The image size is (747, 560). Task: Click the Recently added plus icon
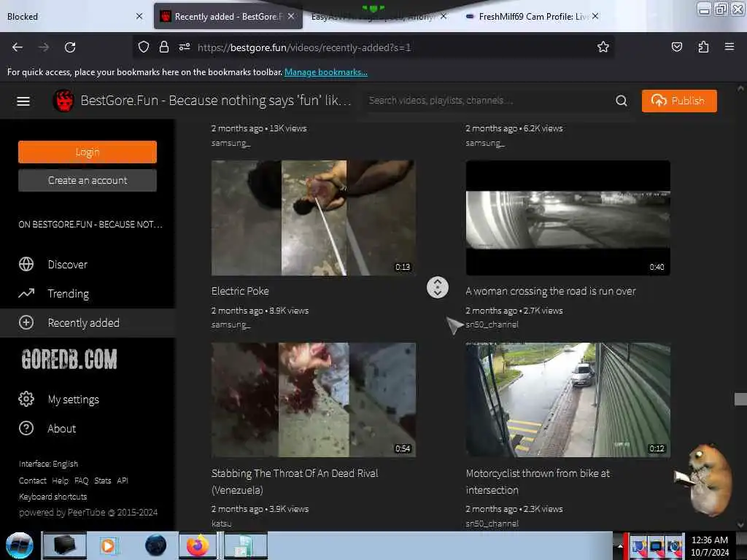click(x=26, y=322)
